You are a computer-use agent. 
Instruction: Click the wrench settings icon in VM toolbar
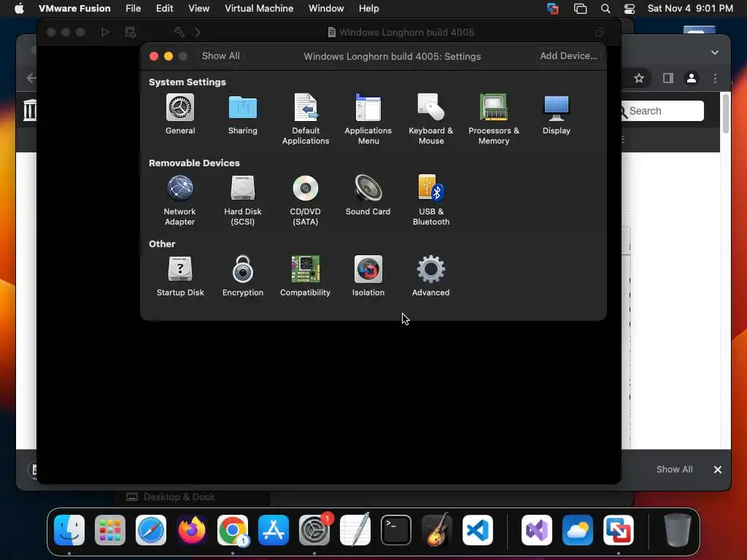point(179,32)
